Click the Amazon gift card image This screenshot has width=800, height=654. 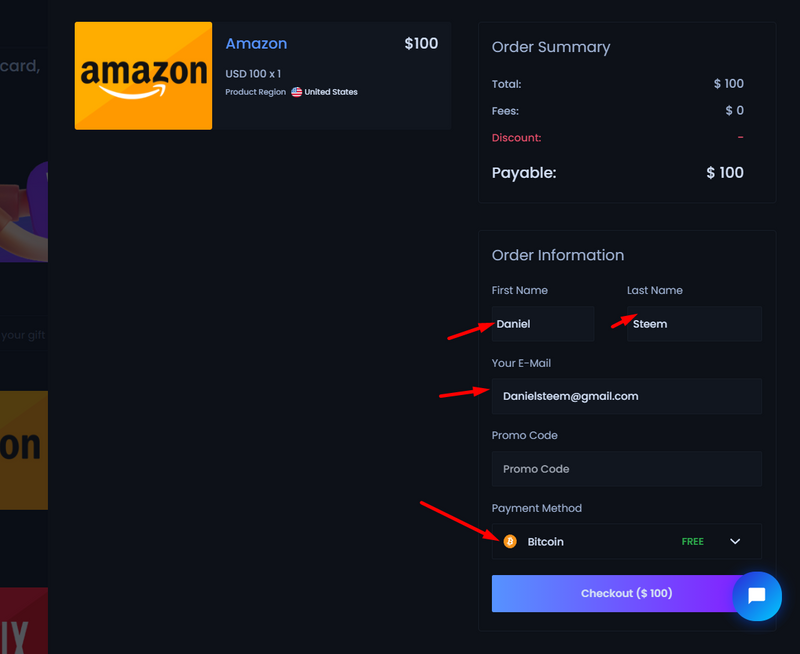143,76
